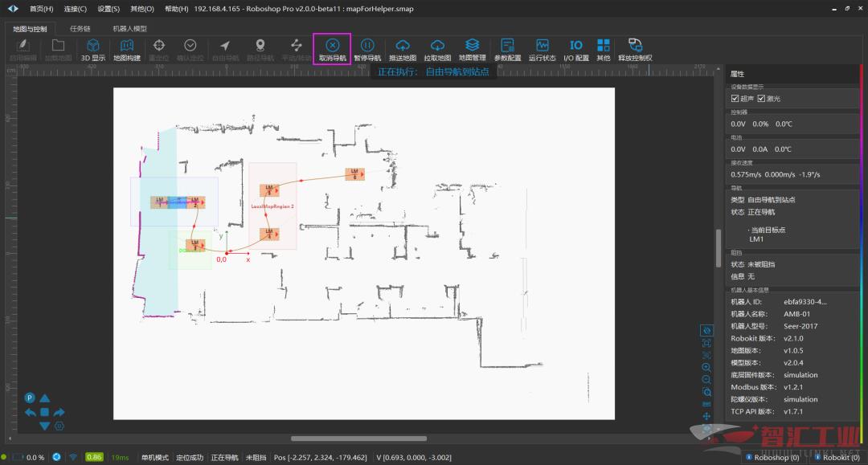Click the topmost highlighted icon on canvas sidebar
The width and height of the screenshot is (868, 465).
tap(706, 331)
